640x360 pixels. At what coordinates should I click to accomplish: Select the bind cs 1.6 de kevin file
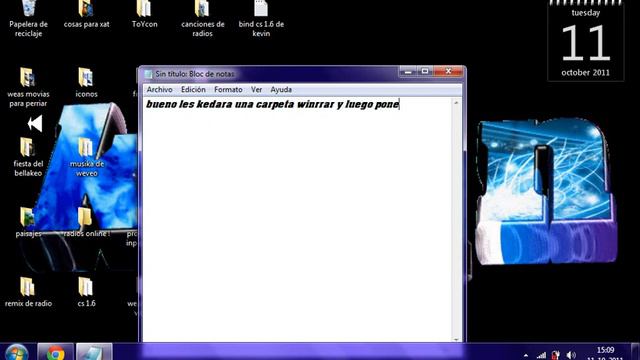(261, 18)
